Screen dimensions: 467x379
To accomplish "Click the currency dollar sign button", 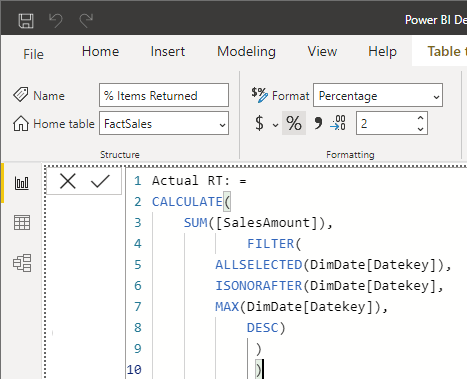I will pyautogui.click(x=259, y=123).
